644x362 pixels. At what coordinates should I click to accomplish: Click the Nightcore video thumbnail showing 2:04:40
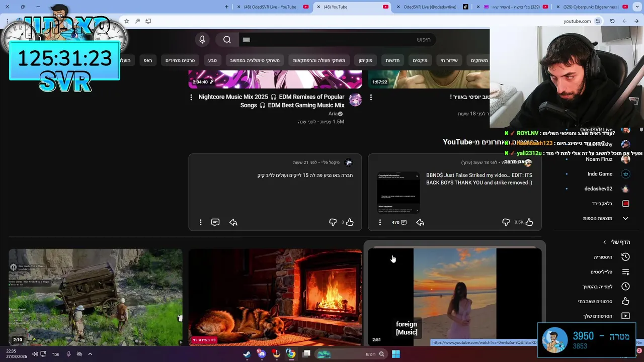[275, 79]
